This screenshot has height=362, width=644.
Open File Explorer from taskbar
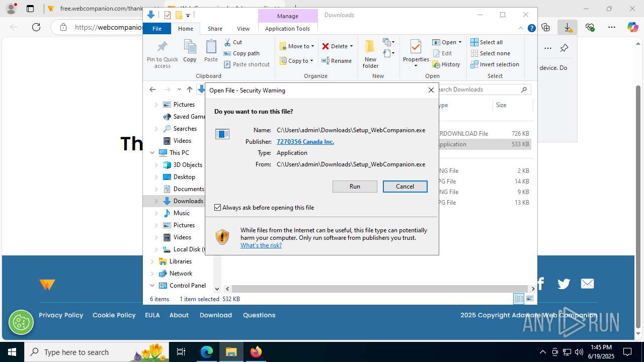[x=231, y=352]
